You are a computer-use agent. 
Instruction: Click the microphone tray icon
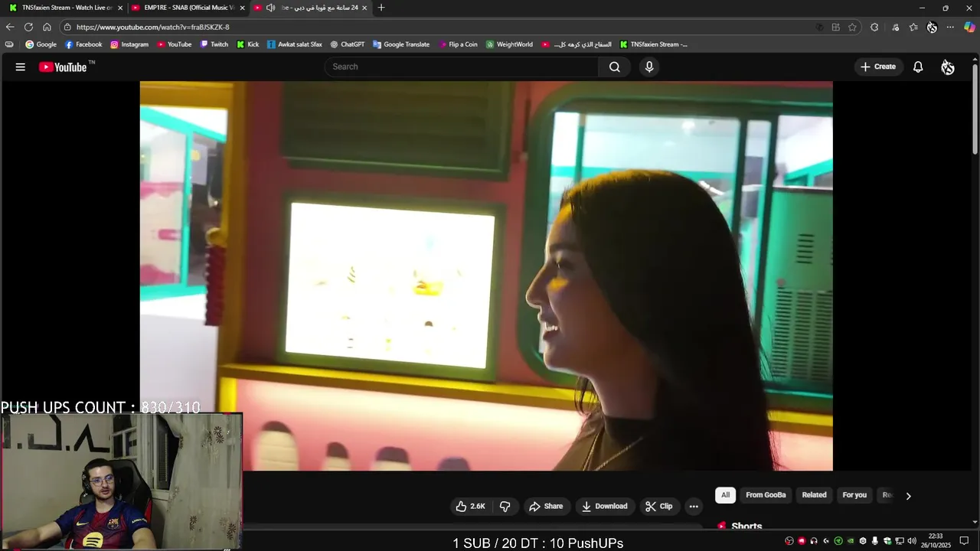(875, 541)
